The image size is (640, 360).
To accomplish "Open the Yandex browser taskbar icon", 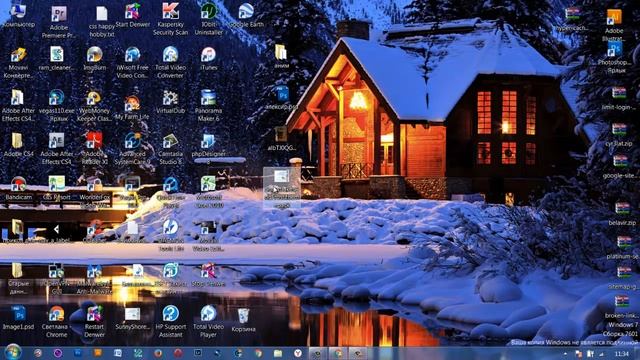I will pyautogui.click(x=298, y=353).
